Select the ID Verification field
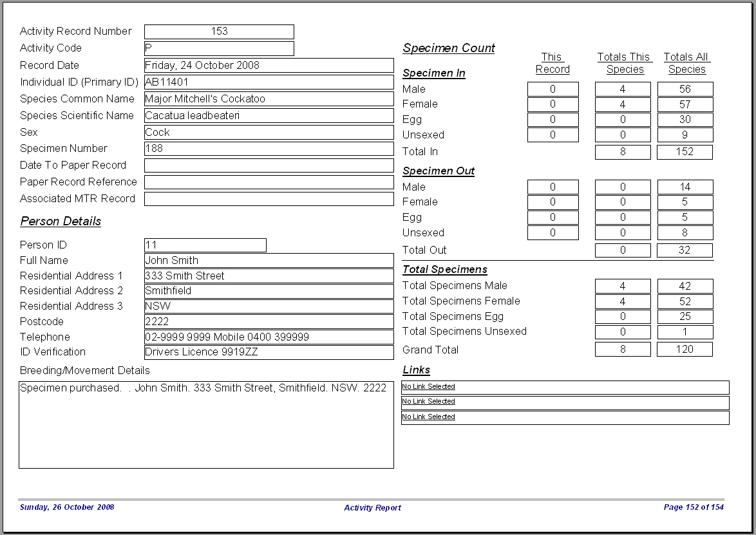The image size is (756, 535). click(x=269, y=352)
